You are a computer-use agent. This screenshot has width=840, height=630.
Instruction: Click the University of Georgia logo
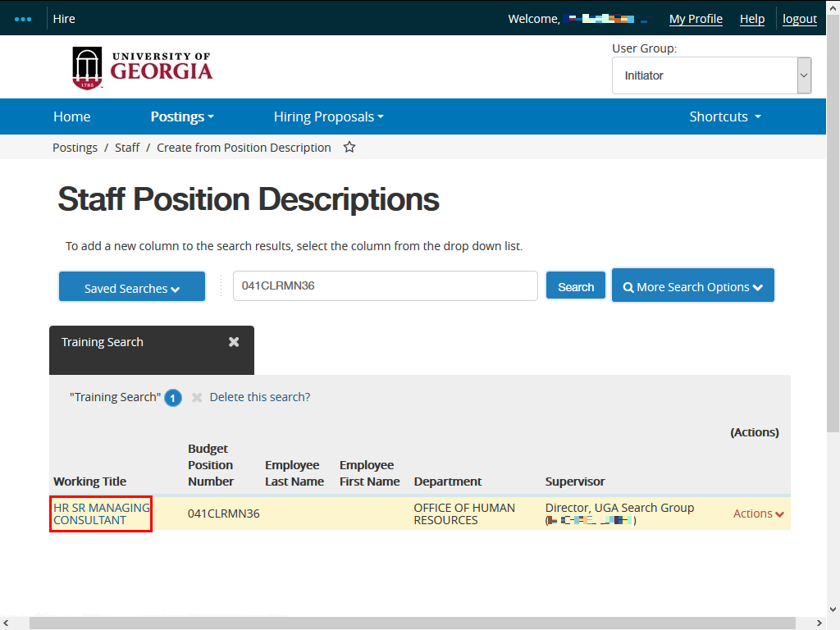(x=142, y=68)
